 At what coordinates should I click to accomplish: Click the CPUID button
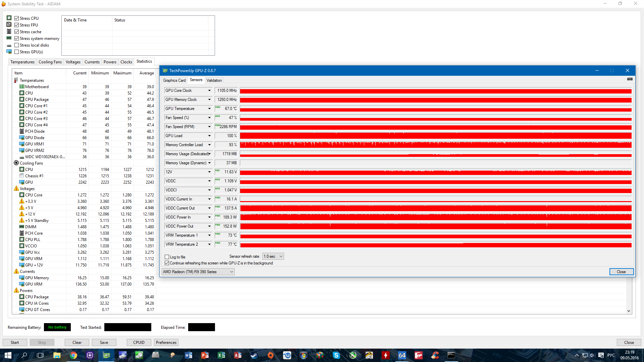(139, 342)
